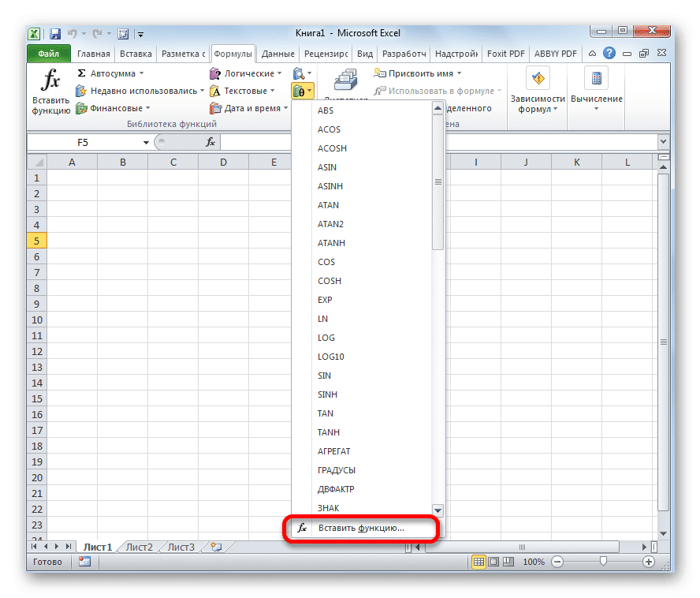The image size is (700, 598).
Task: Click the fx icon in the formula bar
Action: (210, 142)
